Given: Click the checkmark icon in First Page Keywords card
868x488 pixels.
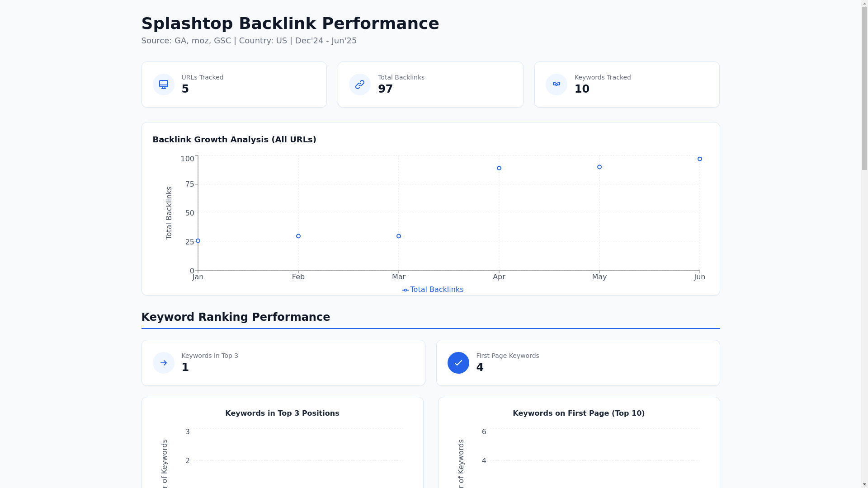Looking at the screenshot, I should [458, 363].
